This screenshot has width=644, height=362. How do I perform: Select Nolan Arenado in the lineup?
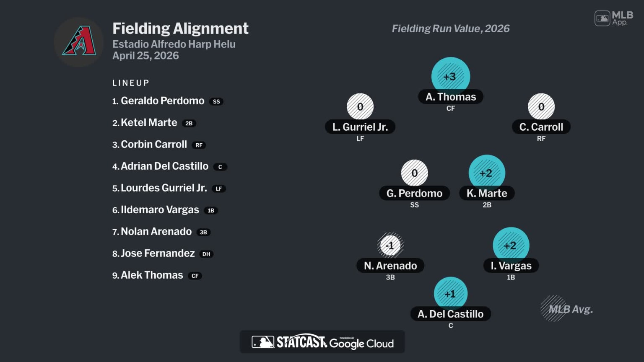pos(156,232)
